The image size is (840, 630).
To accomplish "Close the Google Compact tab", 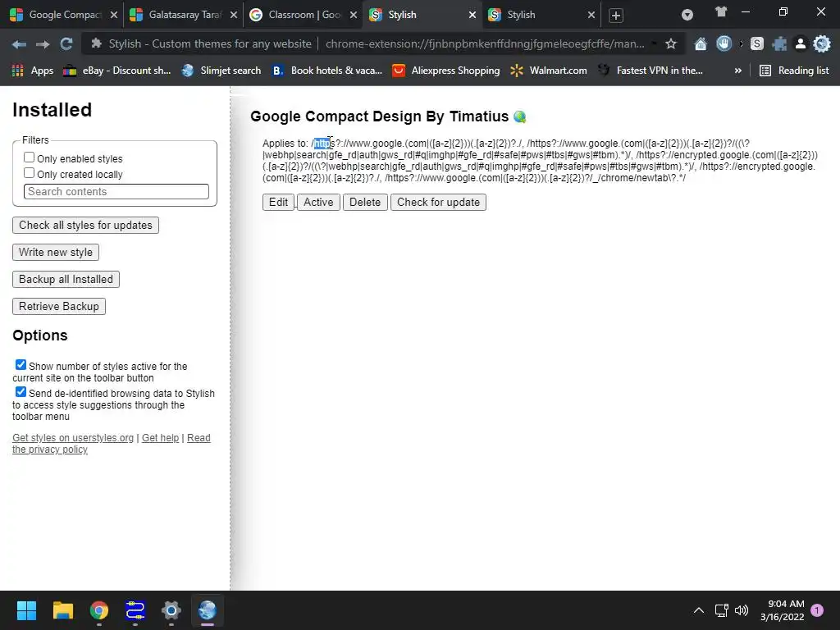I will click(x=113, y=15).
